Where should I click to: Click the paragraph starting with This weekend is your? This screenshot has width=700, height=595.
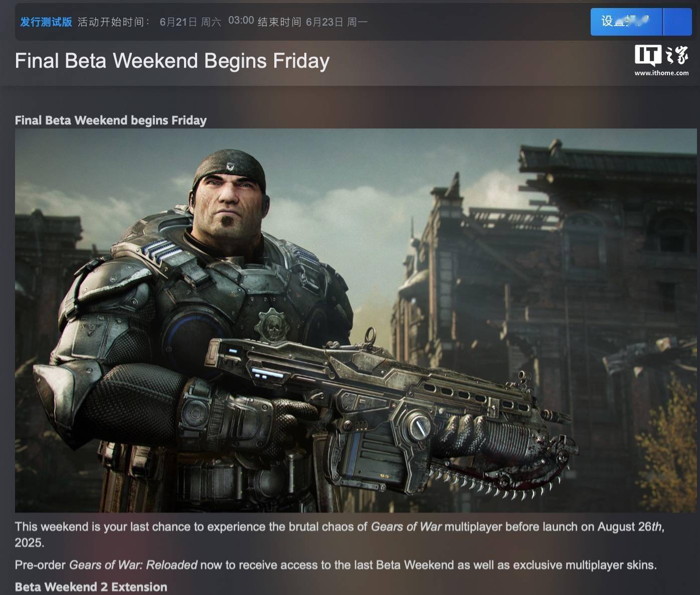tap(339, 534)
